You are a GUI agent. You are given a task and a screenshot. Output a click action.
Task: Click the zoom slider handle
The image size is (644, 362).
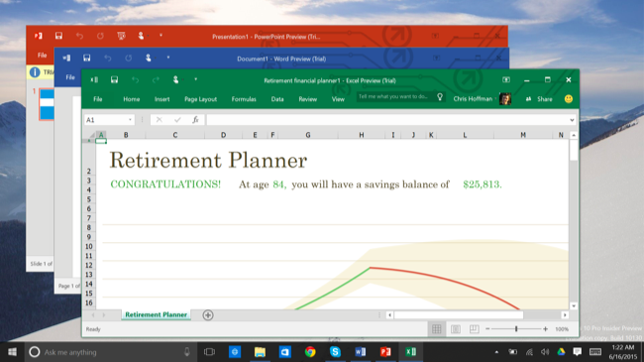[x=516, y=329]
